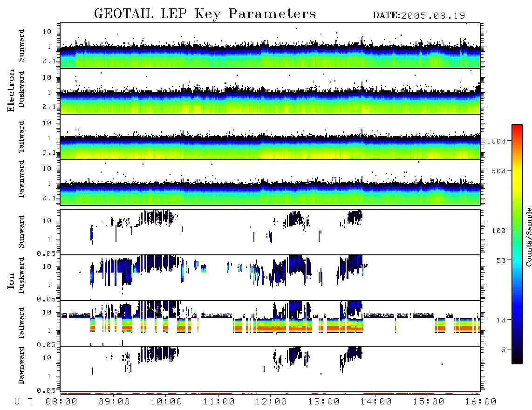Select the Electron Dawnward panel label
Image resolution: width=532 pixels, height=410 pixels.
point(21,179)
